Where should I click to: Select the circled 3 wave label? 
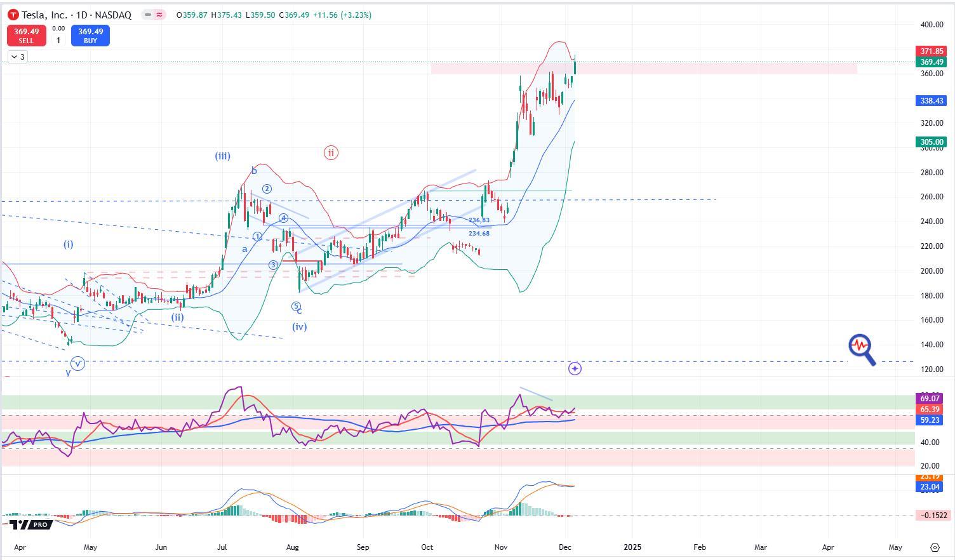pos(273,265)
